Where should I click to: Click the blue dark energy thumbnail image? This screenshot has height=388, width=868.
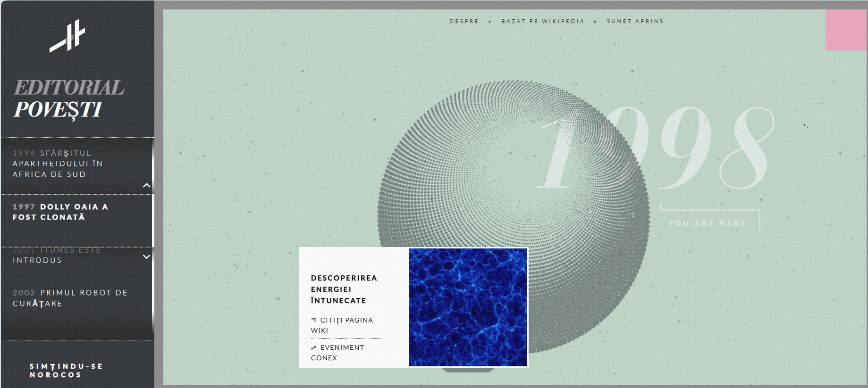click(x=468, y=307)
